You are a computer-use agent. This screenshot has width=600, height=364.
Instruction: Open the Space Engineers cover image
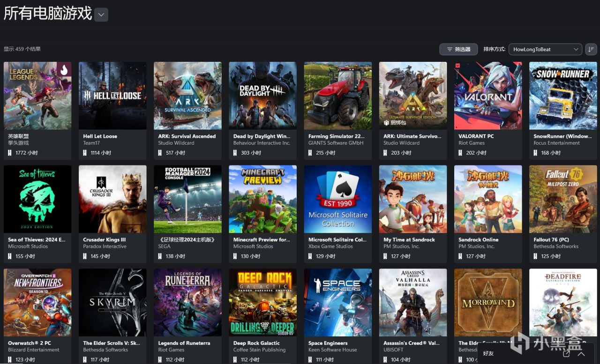coord(338,303)
